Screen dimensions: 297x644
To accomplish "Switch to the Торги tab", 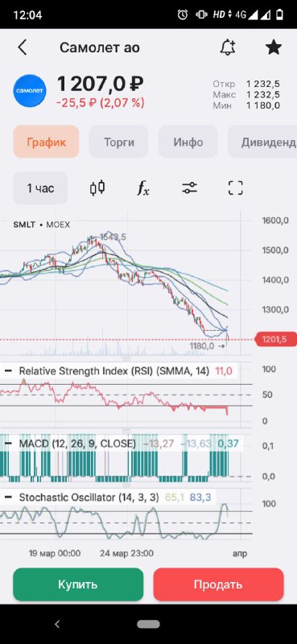I will (118, 142).
